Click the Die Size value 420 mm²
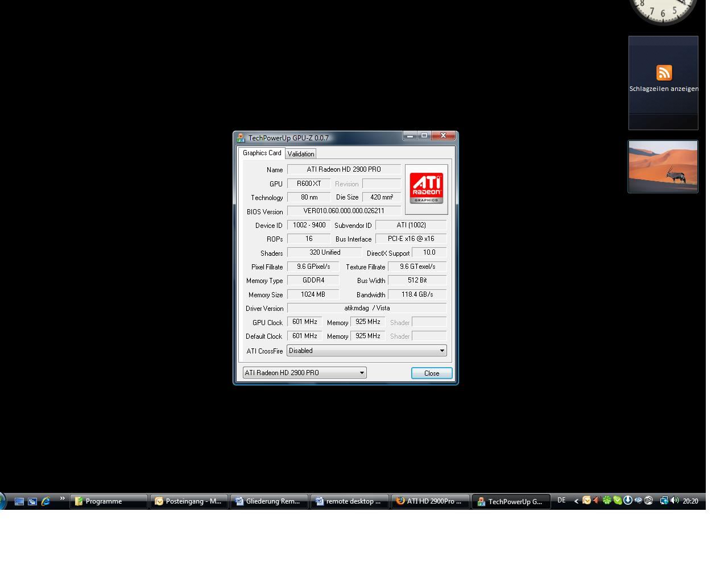Screen dimensions: 728x582 382,197
